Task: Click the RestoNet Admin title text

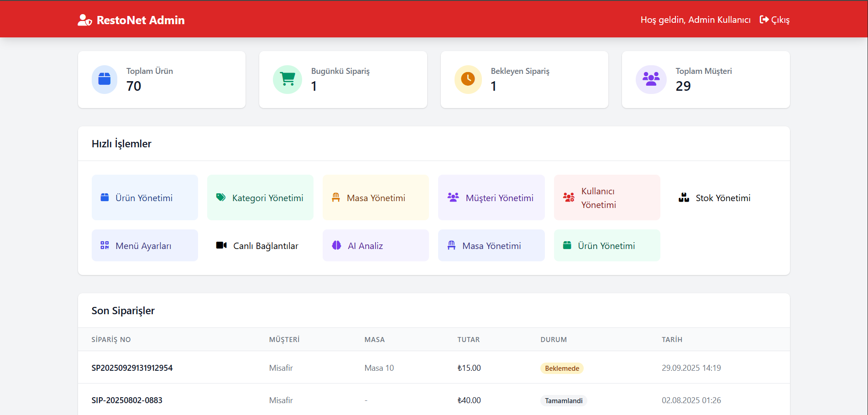Action: coord(141,20)
